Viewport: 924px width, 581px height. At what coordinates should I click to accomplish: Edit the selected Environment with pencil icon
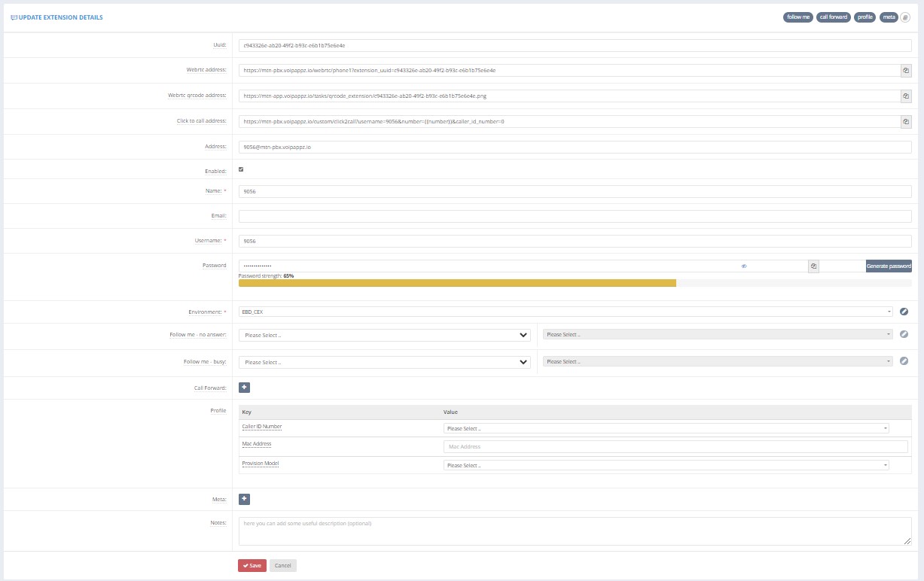coord(904,312)
